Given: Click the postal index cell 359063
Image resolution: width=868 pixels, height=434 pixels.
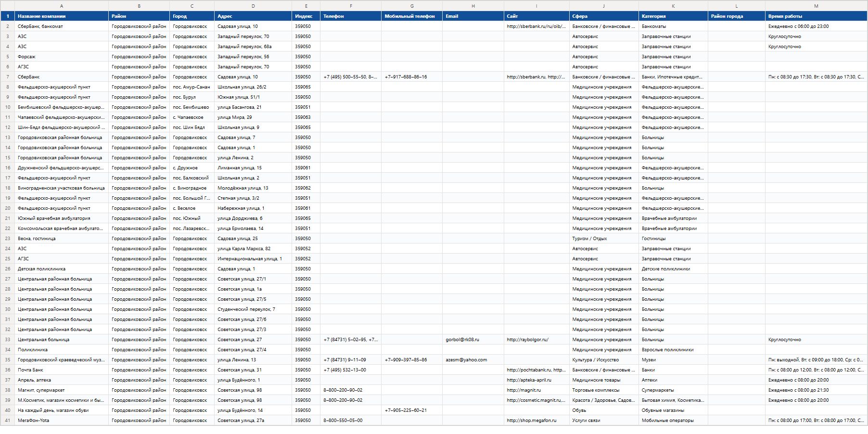Looking at the screenshot, I should pos(306,117).
